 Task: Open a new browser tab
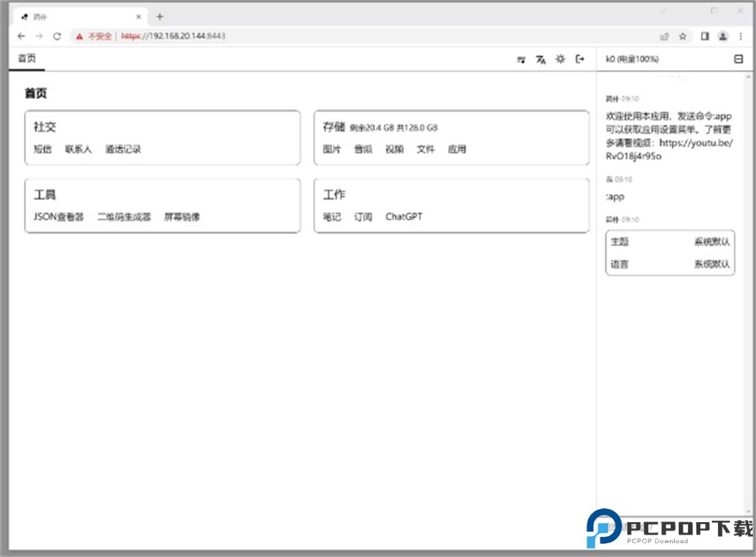[x=159, y=16]
